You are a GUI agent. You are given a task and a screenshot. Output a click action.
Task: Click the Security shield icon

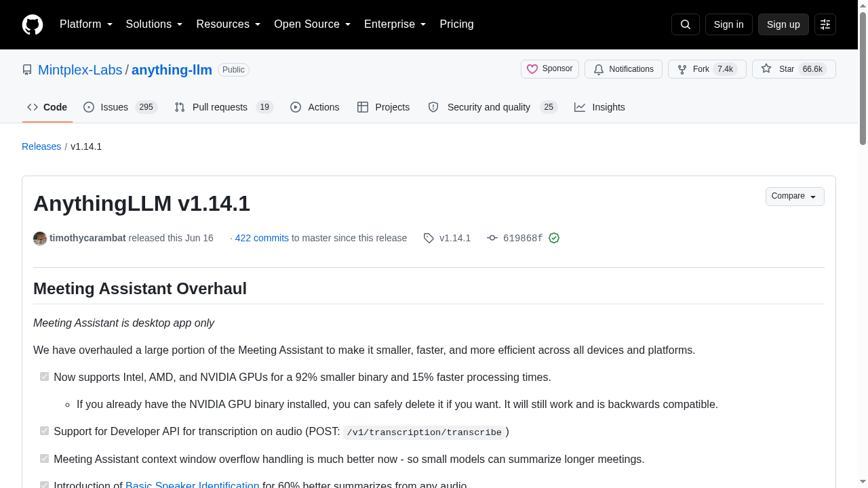click(x=433, y=107)
